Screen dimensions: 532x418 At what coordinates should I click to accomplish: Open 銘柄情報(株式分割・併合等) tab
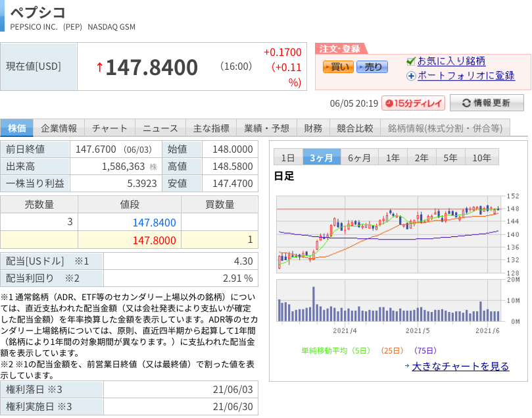click(x=445, y=128)
